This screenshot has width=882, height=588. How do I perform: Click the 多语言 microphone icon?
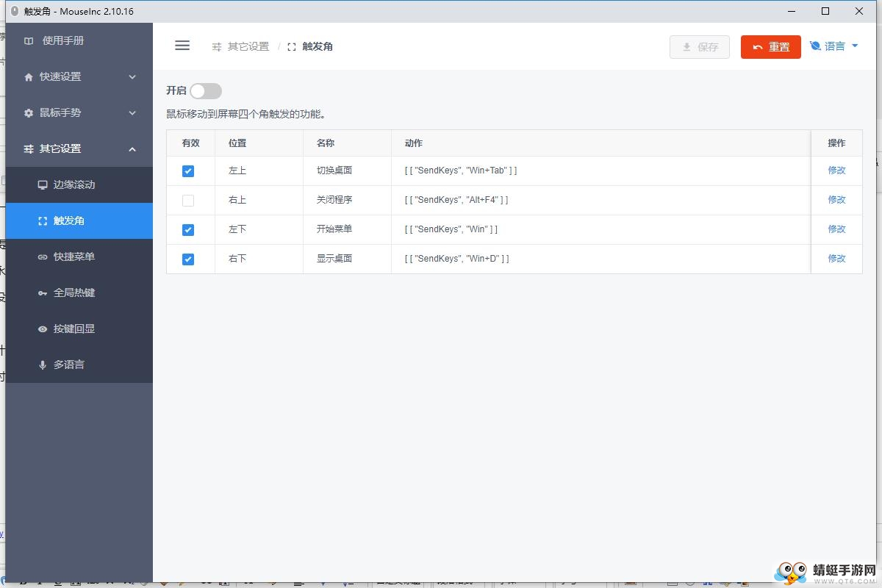pos(43,365)
